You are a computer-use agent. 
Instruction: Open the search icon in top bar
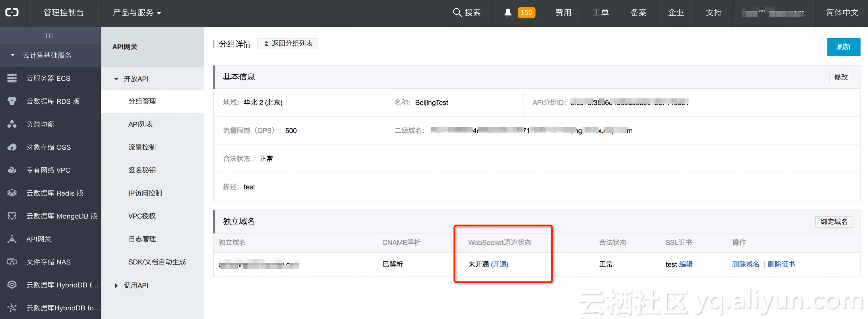457,12
